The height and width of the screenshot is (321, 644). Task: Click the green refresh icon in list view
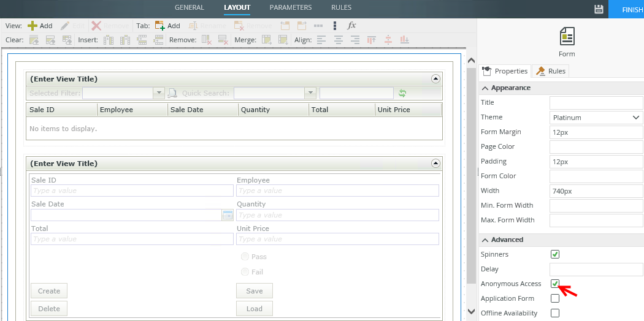point(402,93)
